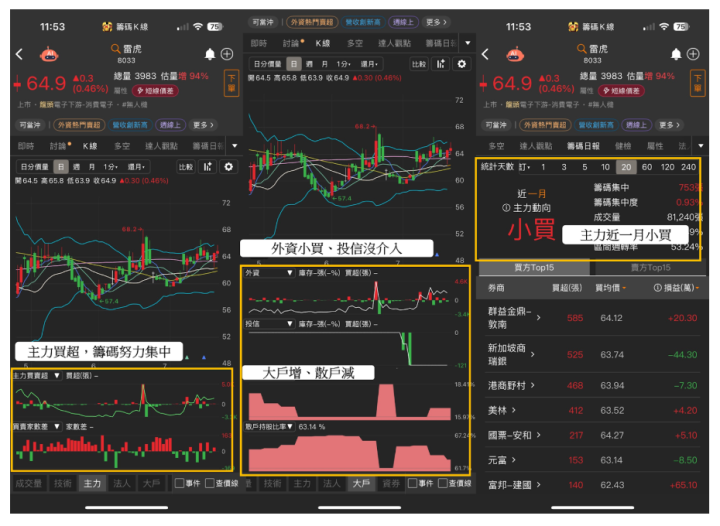Select 日 period toggle on left screen
The height and width of the screenshot is (526, 720).
[61, 167]
